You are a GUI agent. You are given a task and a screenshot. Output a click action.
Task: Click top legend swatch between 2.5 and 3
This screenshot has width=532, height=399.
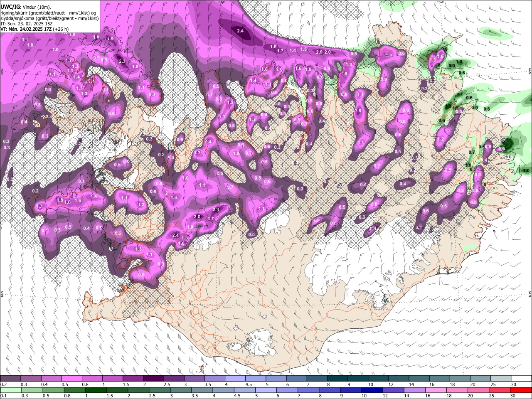tap(174, 379)
